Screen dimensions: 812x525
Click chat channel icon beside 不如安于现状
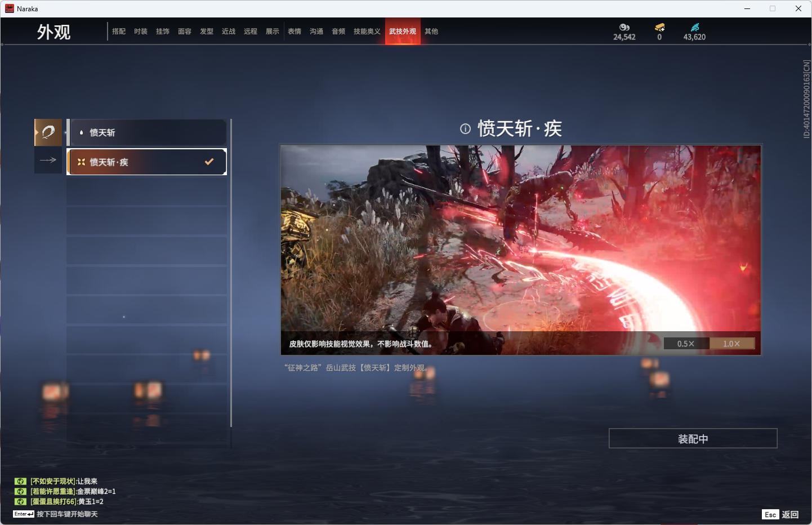[x=20, y=481]
